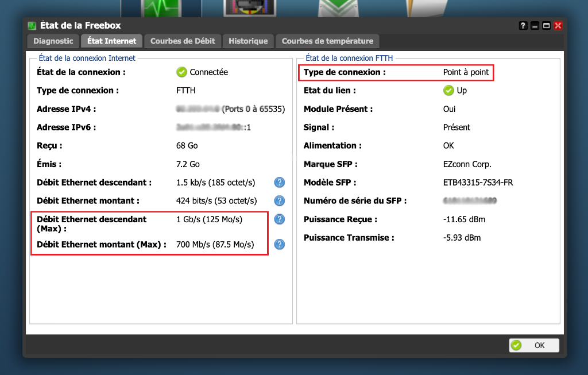588x375 pixels.
Task: Open help for Débit Ethernet montant (Max)
Action: point(280,245)
